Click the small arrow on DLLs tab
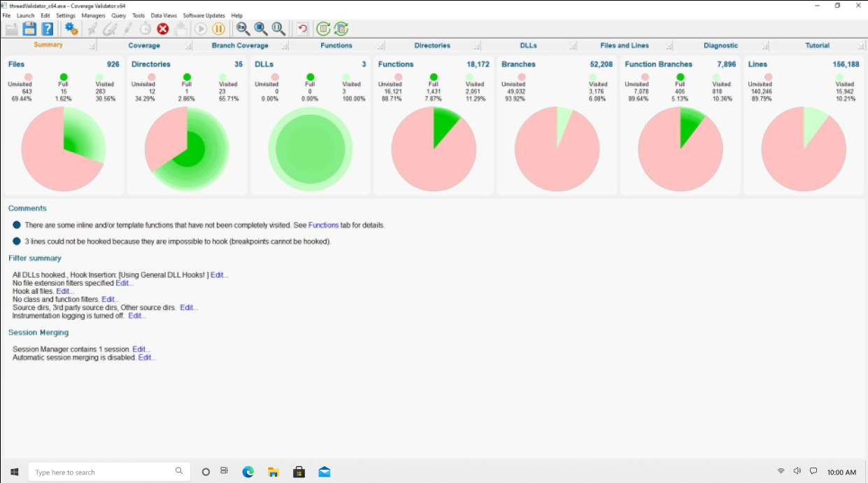Screen dimensions: 868x483 pos(572,47)
